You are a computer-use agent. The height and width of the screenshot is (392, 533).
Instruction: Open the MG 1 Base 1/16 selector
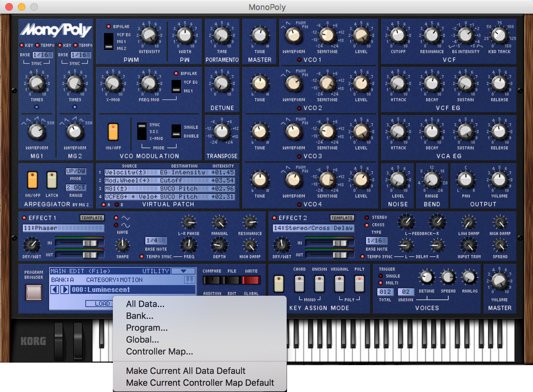click(x=42, y=55)
